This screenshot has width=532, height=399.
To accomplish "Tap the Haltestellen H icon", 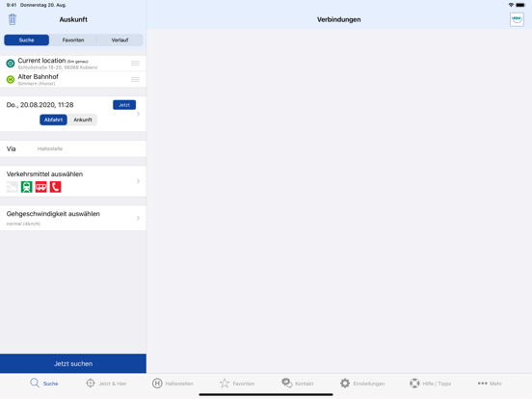I will click(157, 384).
